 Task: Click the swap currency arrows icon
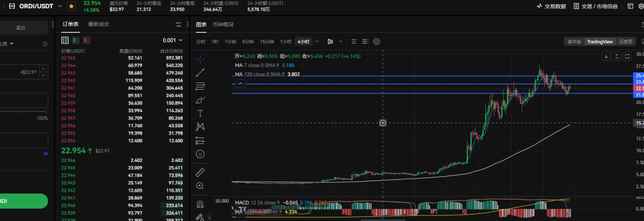coord(45,154)
